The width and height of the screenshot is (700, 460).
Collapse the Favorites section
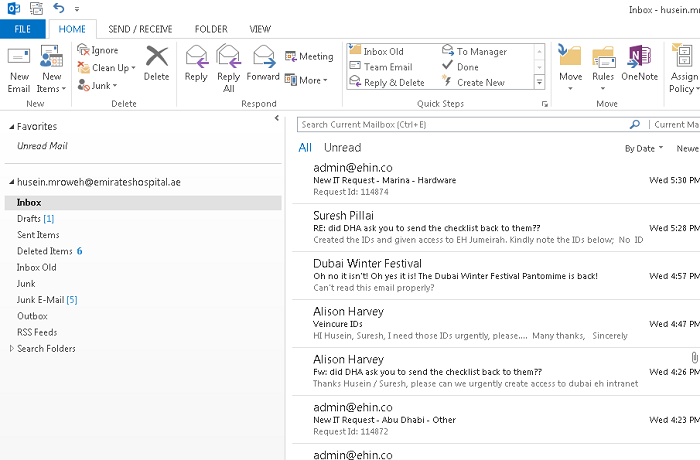tap(12, 127)
